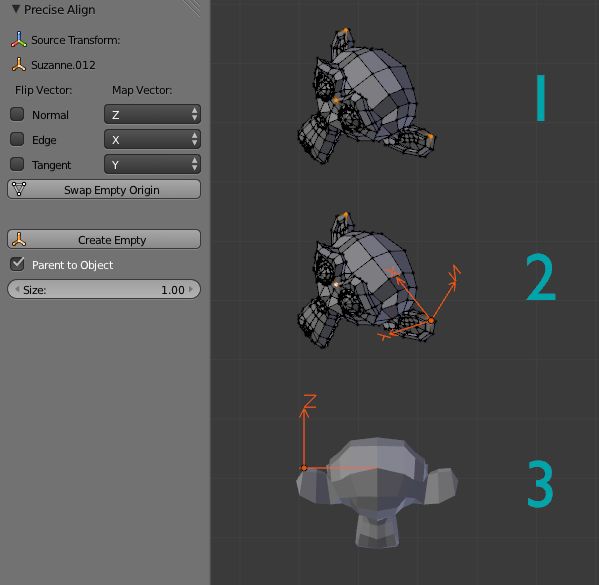Click the empty axes icon on Create Empty
The height and width of the screenshot is (585, 599).
point(19,240)
